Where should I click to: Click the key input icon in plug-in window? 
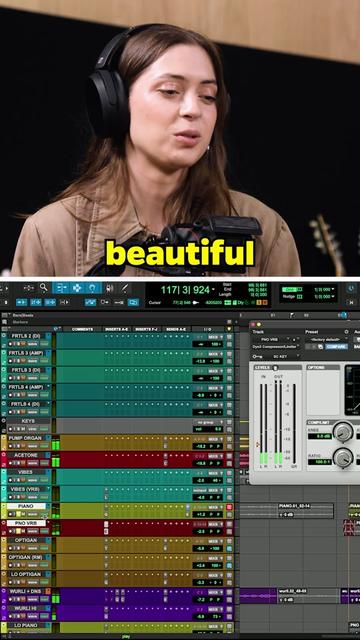[257, 356]
